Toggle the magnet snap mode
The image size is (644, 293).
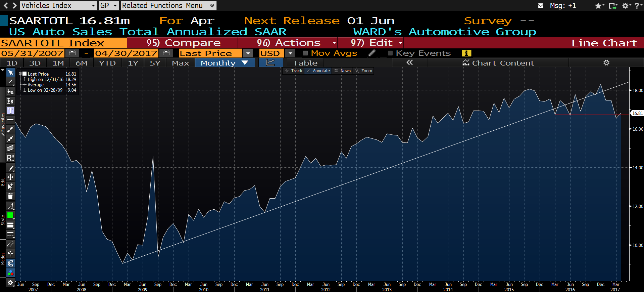point(10,263)
